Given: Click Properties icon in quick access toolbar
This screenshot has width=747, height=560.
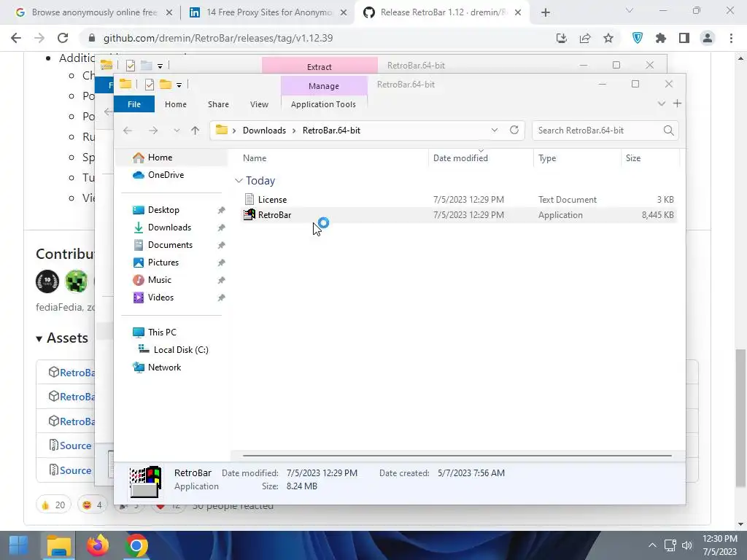Looking at the screenshot, I should pyautogui.click(x=149, y=85).
